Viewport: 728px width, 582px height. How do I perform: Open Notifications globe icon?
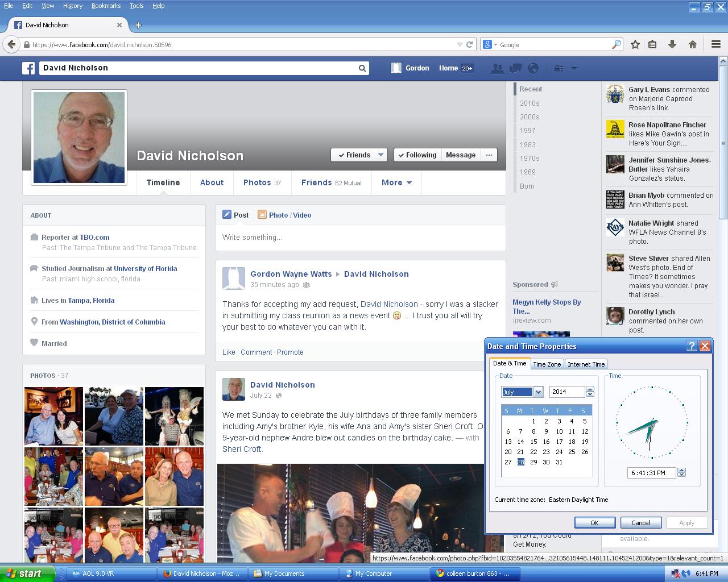(x=533, y=68)
